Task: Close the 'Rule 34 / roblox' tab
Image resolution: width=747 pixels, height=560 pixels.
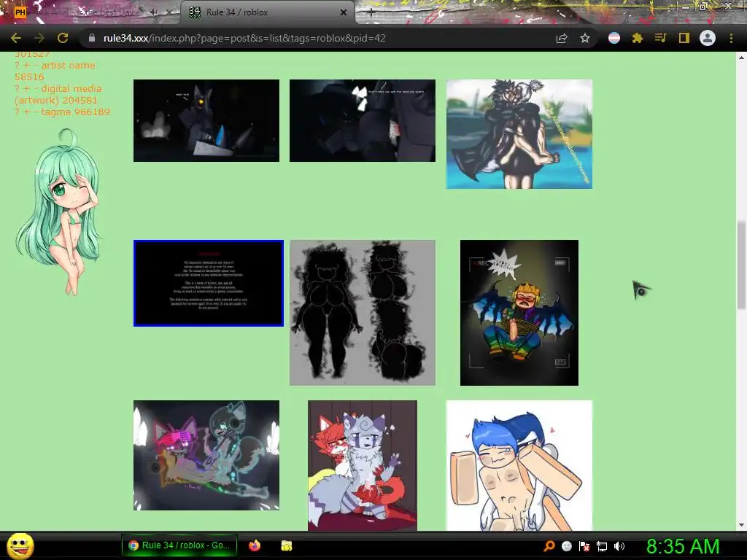Action: pos(344,12)
